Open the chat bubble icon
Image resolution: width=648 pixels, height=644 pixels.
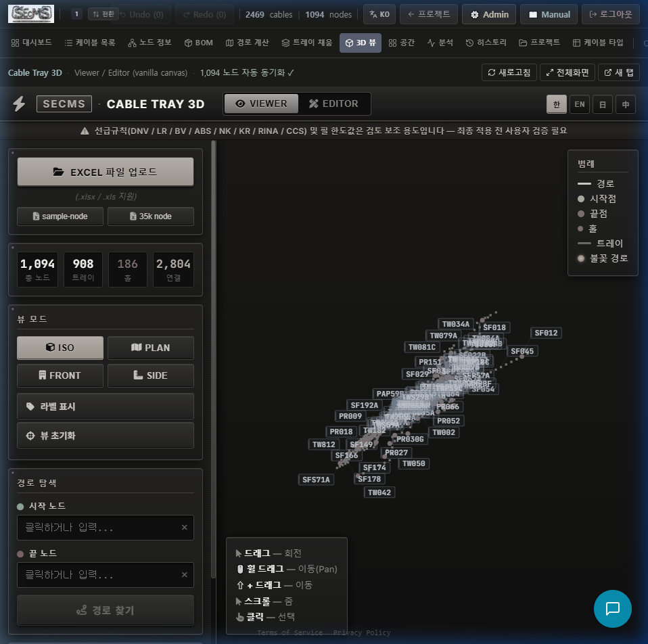pos(612,608)
